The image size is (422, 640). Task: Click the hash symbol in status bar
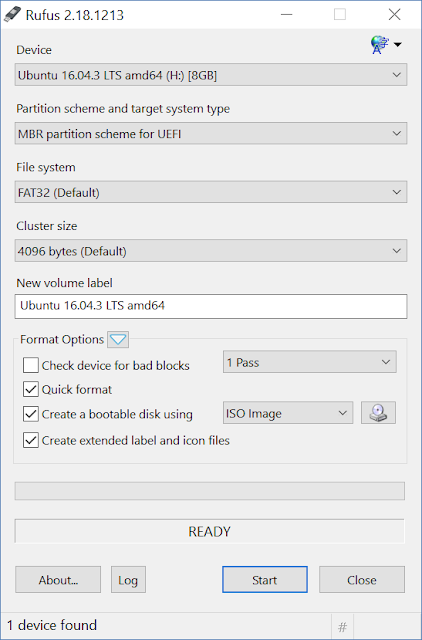coord(342,626)
